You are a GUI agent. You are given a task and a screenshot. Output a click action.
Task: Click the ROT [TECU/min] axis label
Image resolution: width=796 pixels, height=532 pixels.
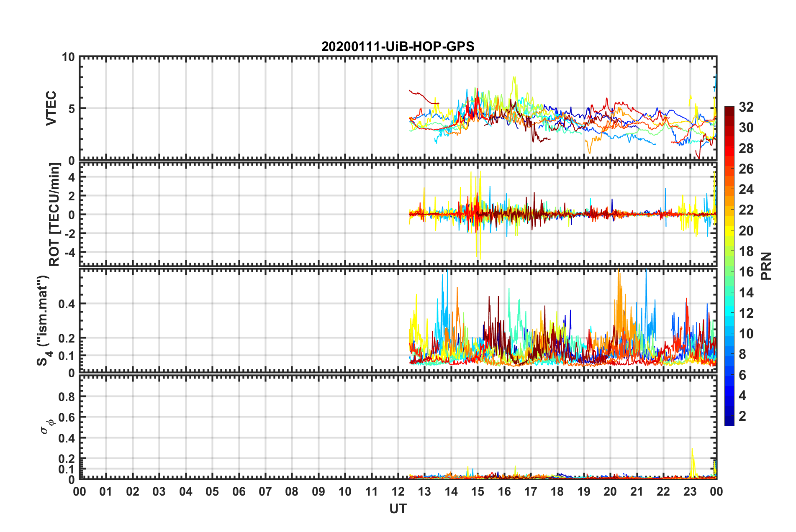point(54,215)
